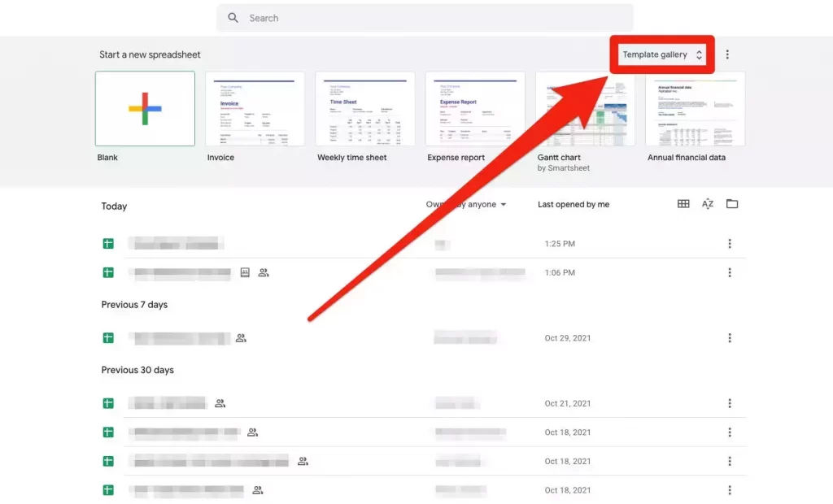
Task: Create a Blank spreadsheet
Action: [145, 109]
